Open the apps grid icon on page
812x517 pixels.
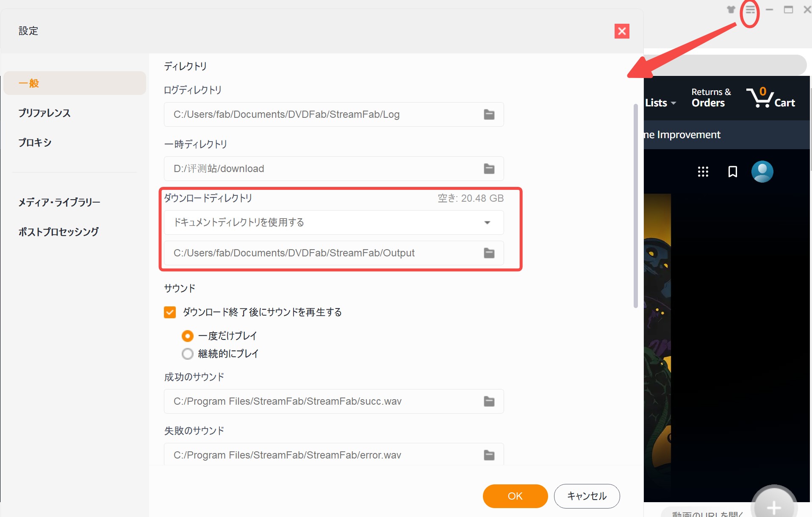[703, 172]
